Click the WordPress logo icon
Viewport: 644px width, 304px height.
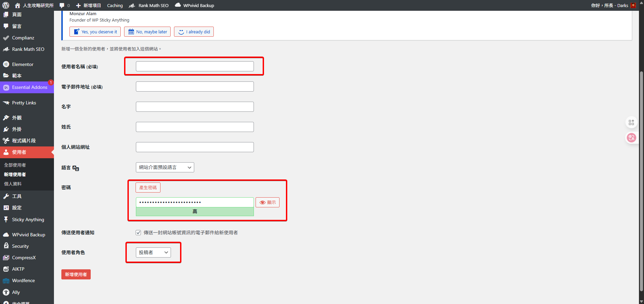(6, 5)
